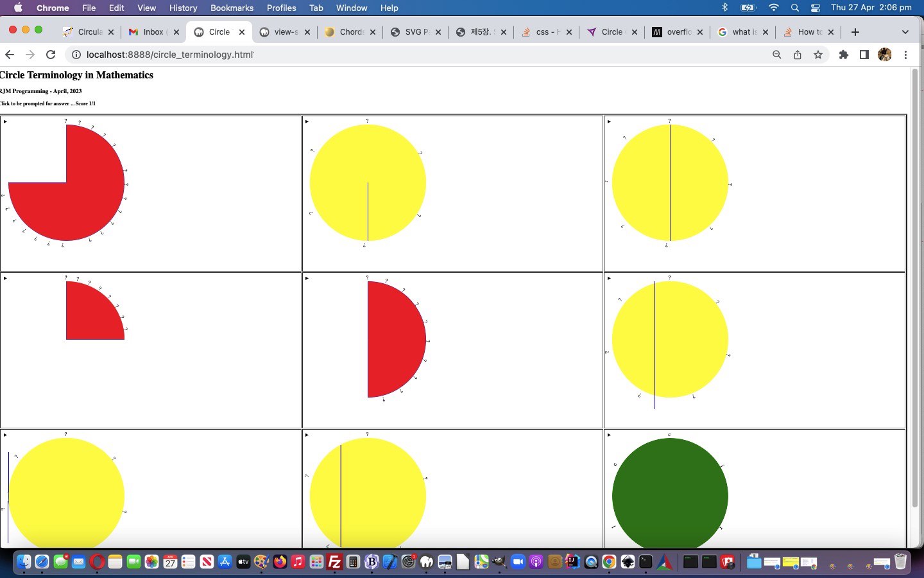Screen dimensions: 924x578
Task: Open the tab search dropdown chevron
Action: click(x=905, y=32)
